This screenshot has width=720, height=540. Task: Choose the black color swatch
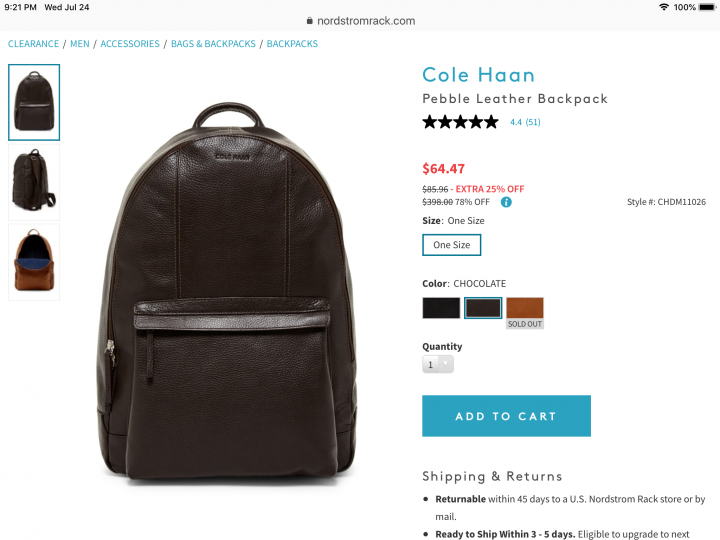pos(441,308)
